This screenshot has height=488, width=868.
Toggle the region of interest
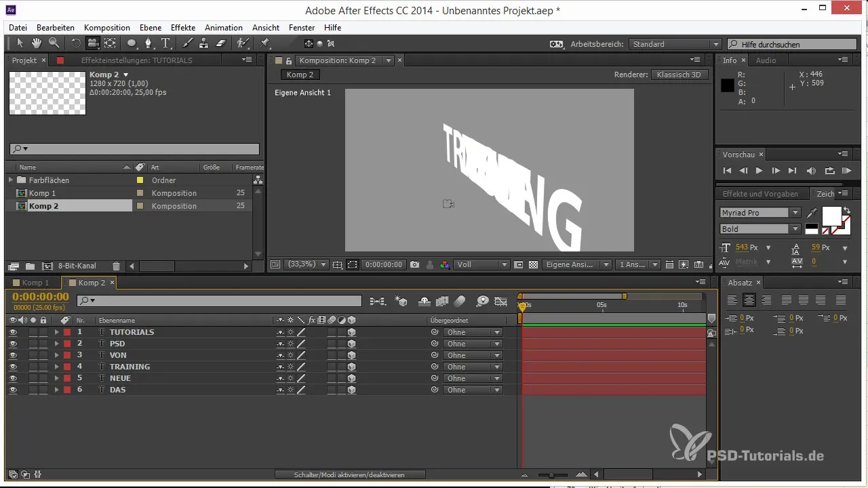tap(518, 264)
